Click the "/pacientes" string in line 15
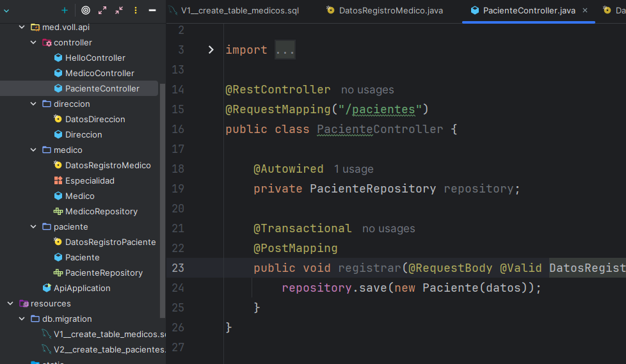Screen dimensions: 626x364 point(380,109)
